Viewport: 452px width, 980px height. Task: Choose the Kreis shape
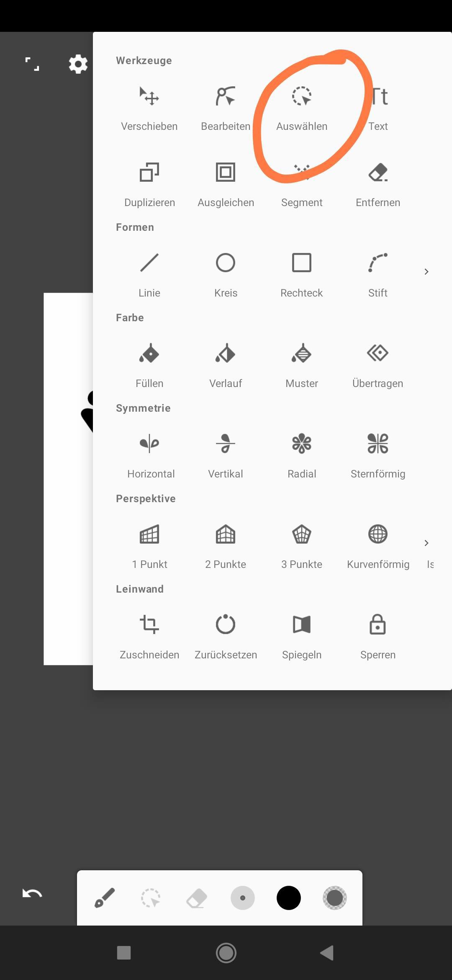click(x=226, y=275)
